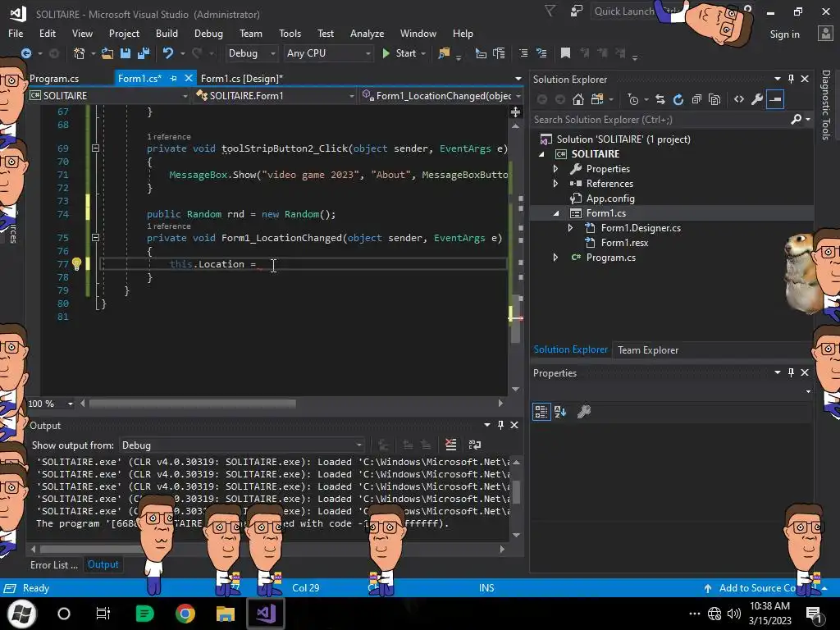Open the Any CPU platform dropdown
Screen dimensions: 840x630
pos(328,53)
